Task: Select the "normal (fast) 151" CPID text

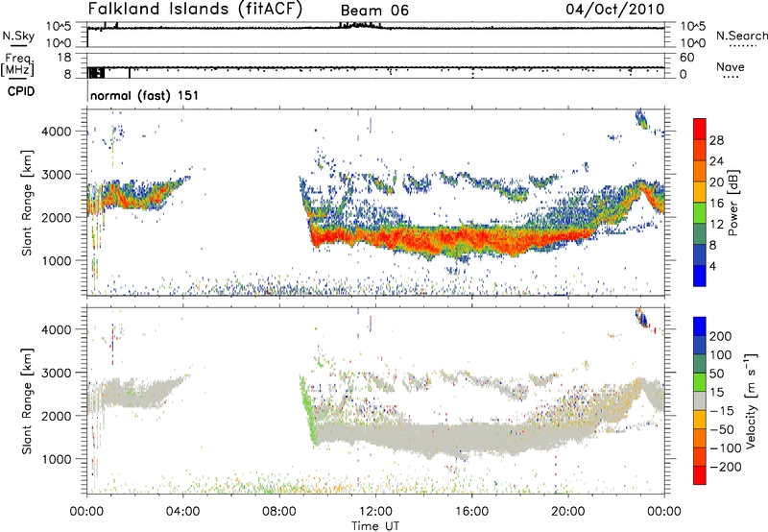Action: pos(145,95)
